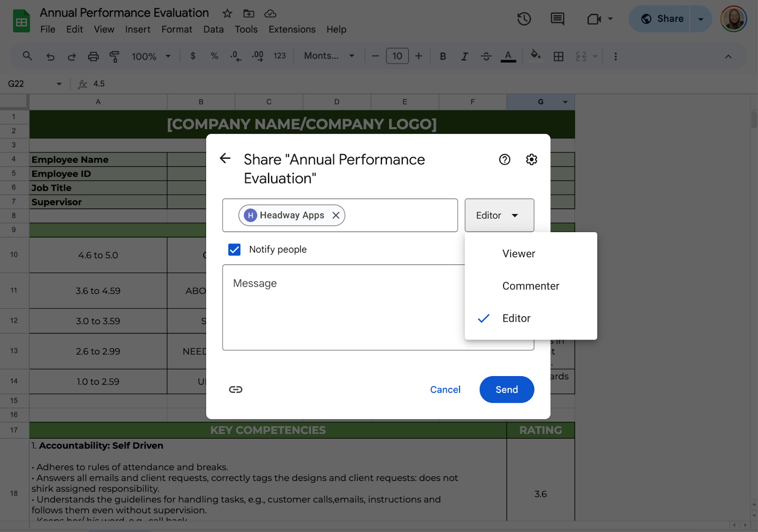
Task: Open the Format menu
Action: pos(177,29)
